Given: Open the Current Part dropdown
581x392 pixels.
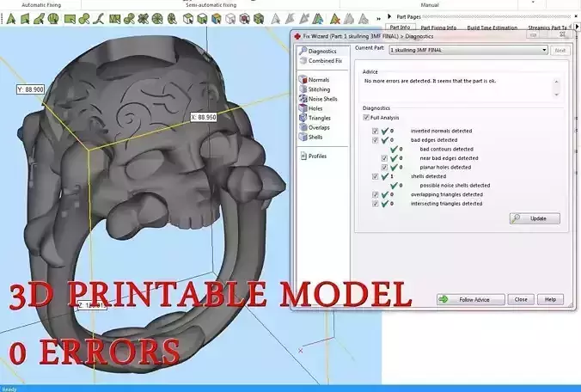Looking at the screenshot, I should coord(468,50).
